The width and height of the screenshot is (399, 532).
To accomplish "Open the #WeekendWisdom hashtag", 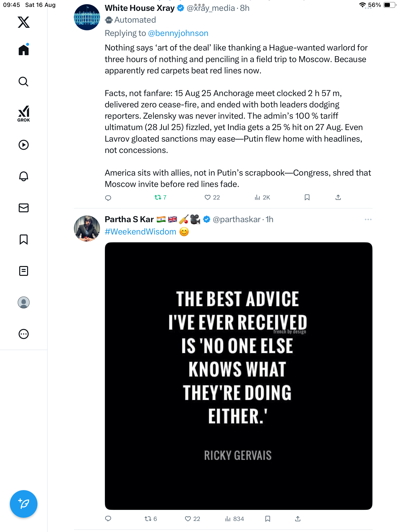I will 140,232.
